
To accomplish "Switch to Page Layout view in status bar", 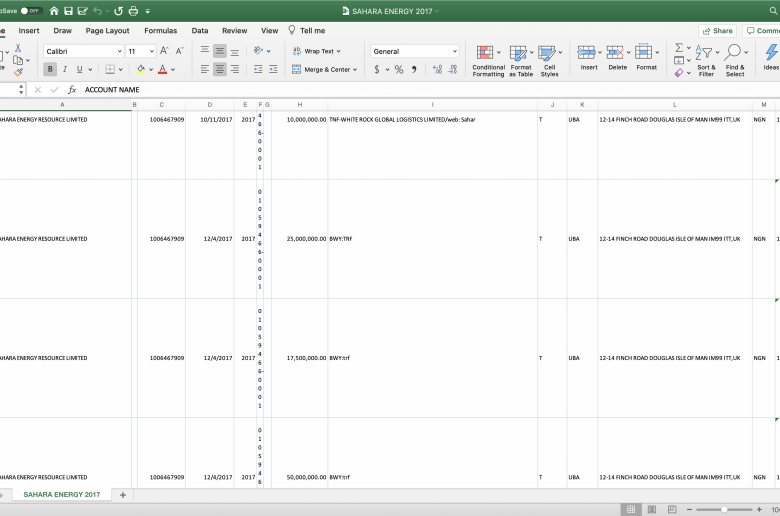I will click(x=652, y=509).
